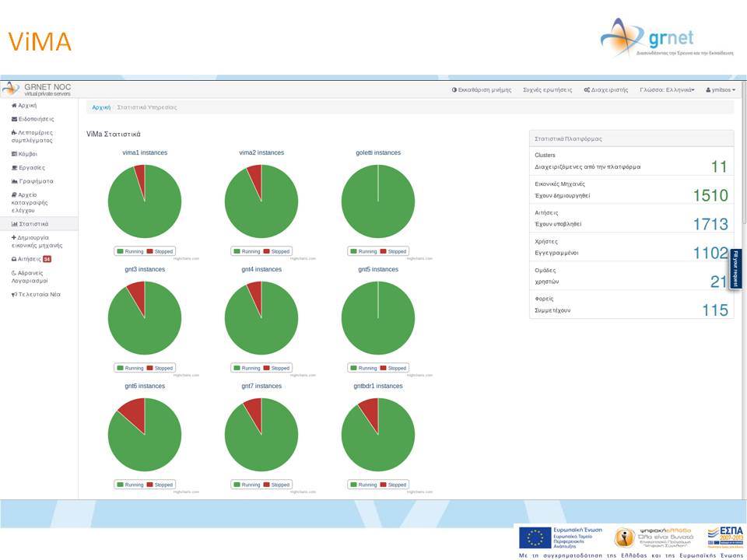Toggle Stopped legend for gntbdr1 instances
Viewport: 747px width, 560px height.
394,485
